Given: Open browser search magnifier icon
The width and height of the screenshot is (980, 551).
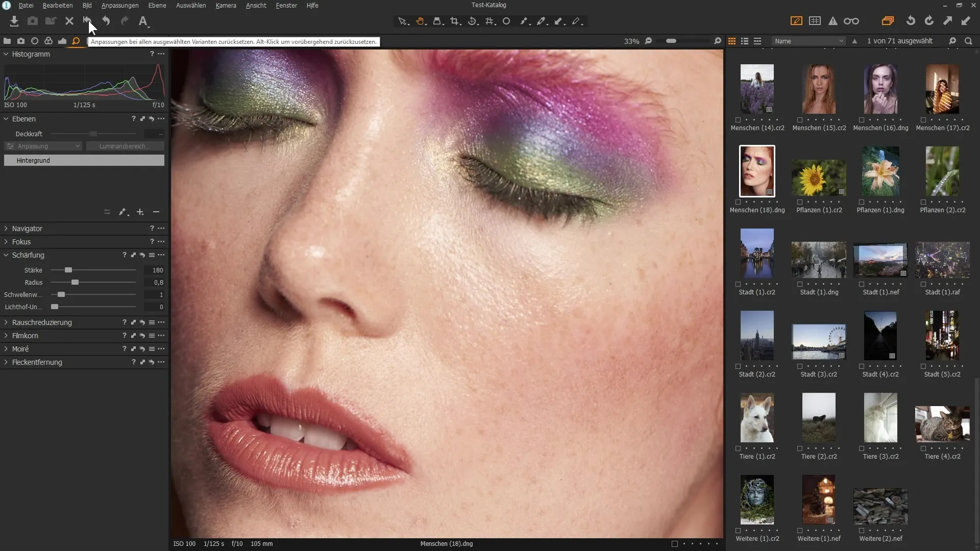Looking at the screenshot, I should click(x=968, y=41).
